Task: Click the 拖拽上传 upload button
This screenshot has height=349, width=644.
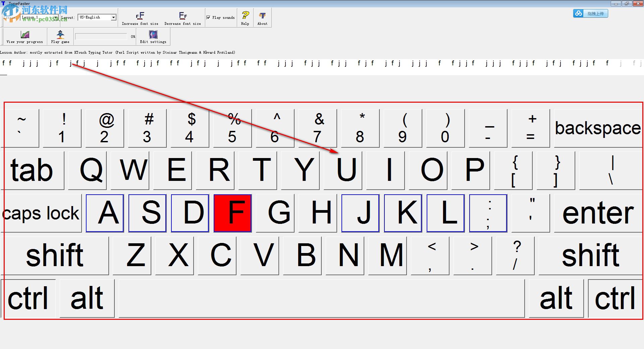Action: click(x=595, y=13)
